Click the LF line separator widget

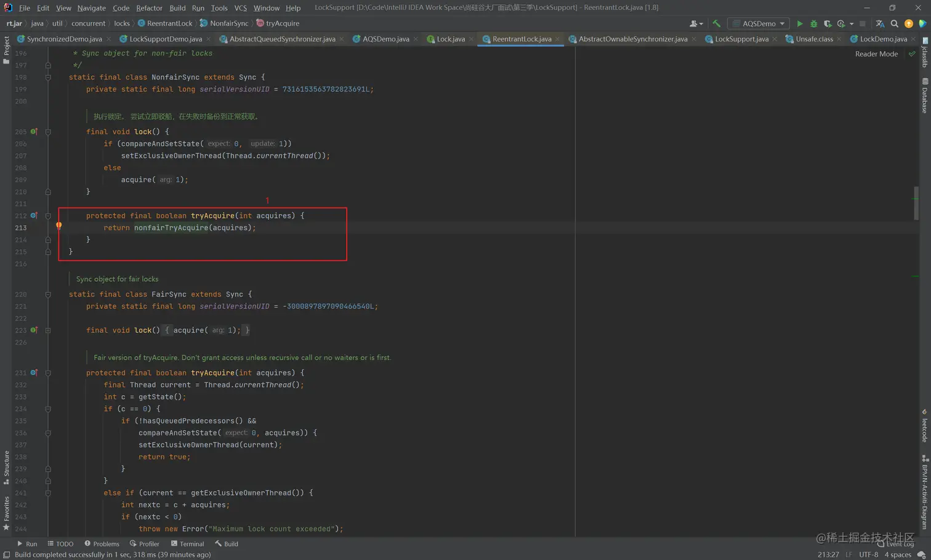click(x=848, y=554)
